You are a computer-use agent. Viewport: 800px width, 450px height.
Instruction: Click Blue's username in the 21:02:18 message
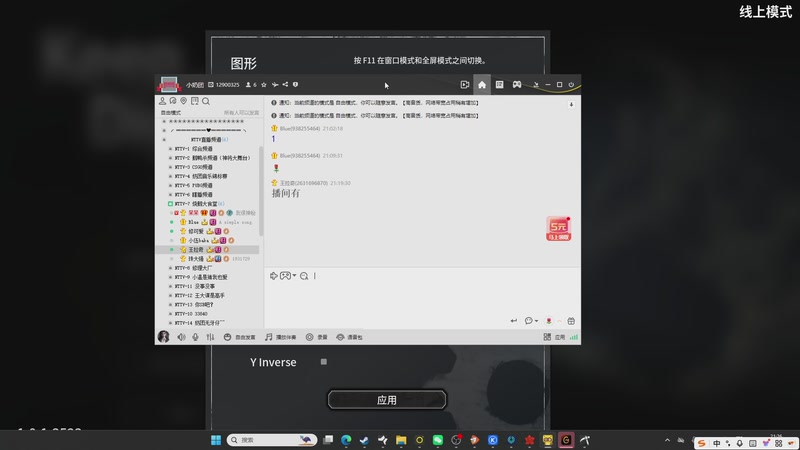coord(299,129)
